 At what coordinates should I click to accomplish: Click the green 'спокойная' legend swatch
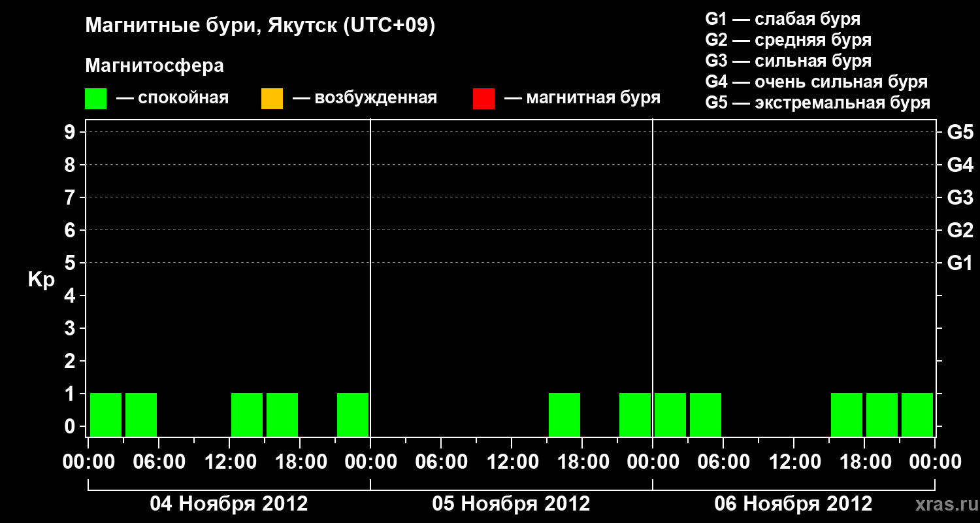point(95,99)
